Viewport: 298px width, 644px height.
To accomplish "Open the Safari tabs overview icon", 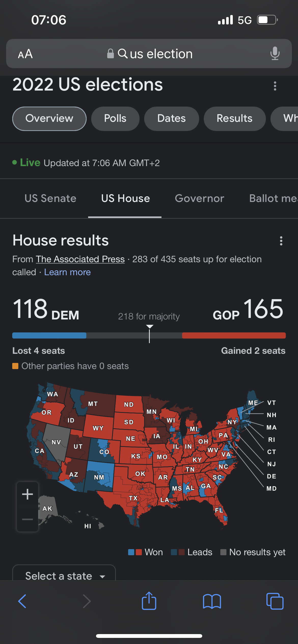I will 275,601.
